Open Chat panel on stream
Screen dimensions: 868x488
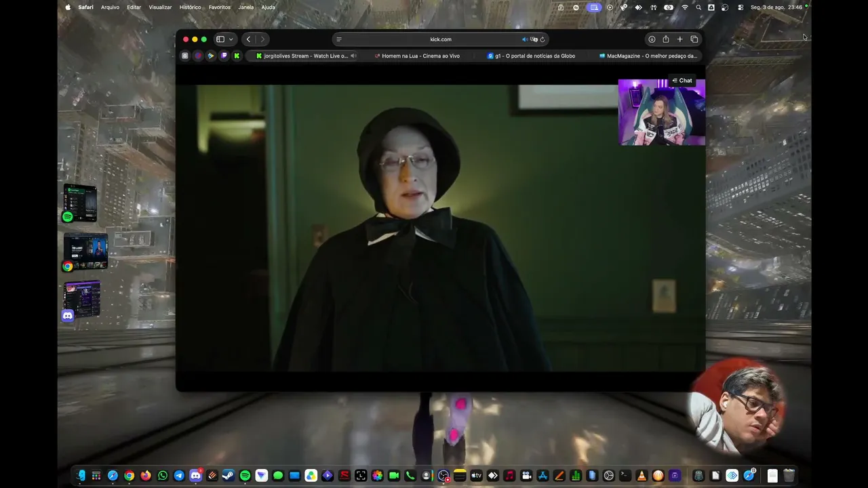coord(682,81)
